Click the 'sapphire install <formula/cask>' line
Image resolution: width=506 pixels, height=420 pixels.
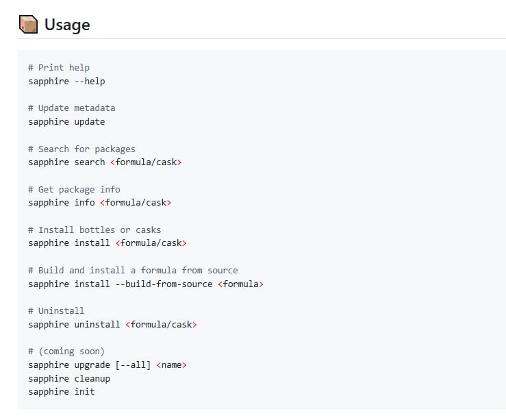tap(107, 243)
